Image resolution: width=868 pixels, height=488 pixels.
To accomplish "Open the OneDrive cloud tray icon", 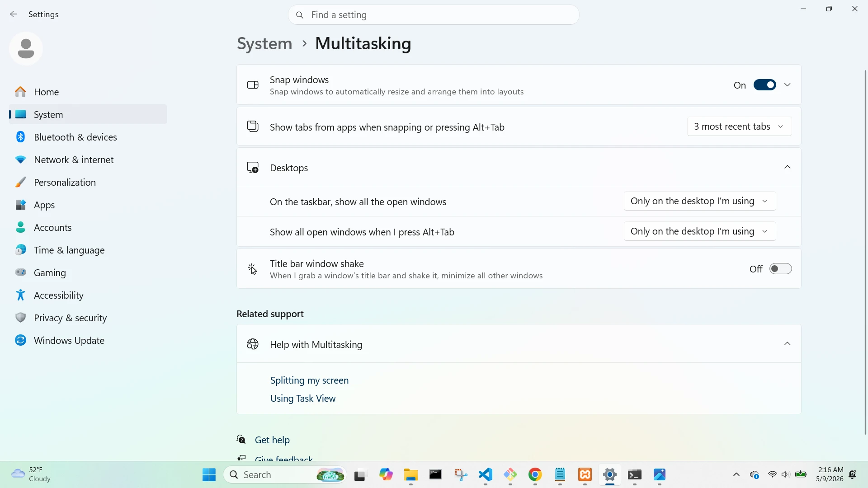I will [x=754, y=474].
